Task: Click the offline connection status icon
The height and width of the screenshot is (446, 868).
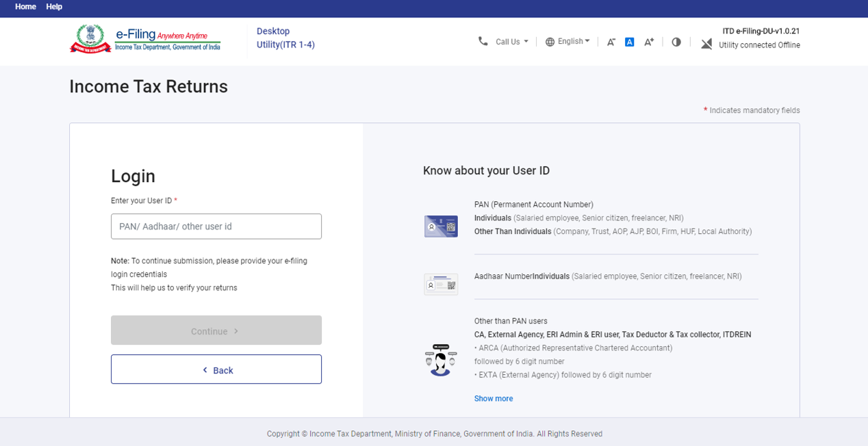Action: tap(706, 43)
